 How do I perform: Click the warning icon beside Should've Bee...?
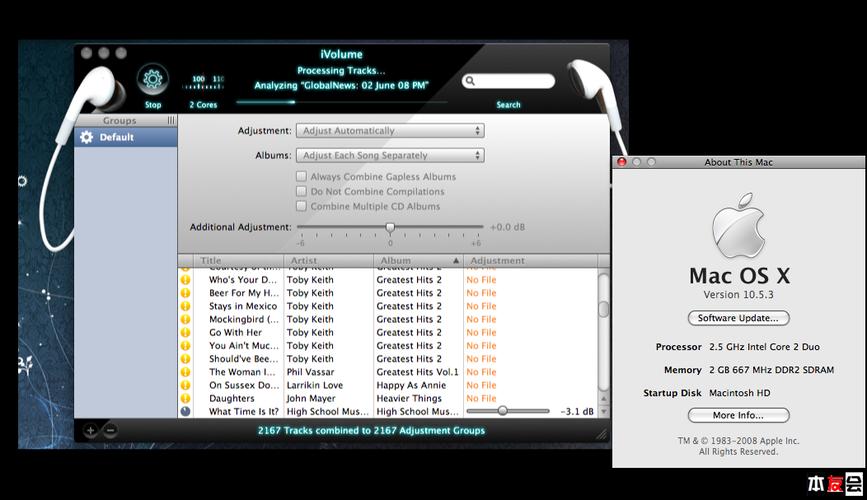[185, 359]
